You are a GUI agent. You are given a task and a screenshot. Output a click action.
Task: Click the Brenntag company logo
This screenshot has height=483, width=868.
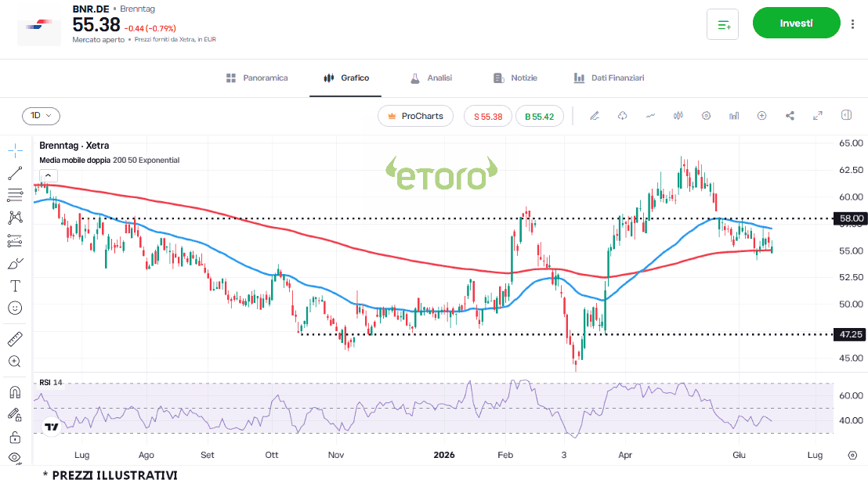[38, 26]
